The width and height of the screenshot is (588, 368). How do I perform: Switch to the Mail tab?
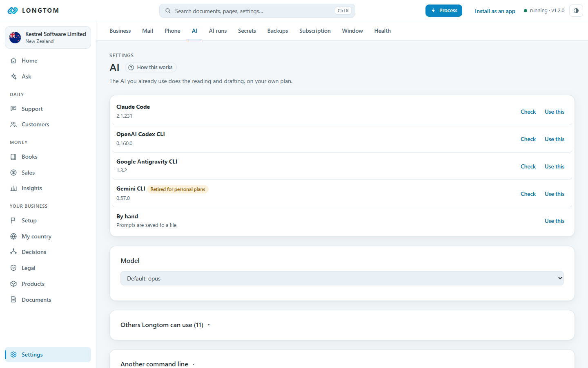[147, 31]
